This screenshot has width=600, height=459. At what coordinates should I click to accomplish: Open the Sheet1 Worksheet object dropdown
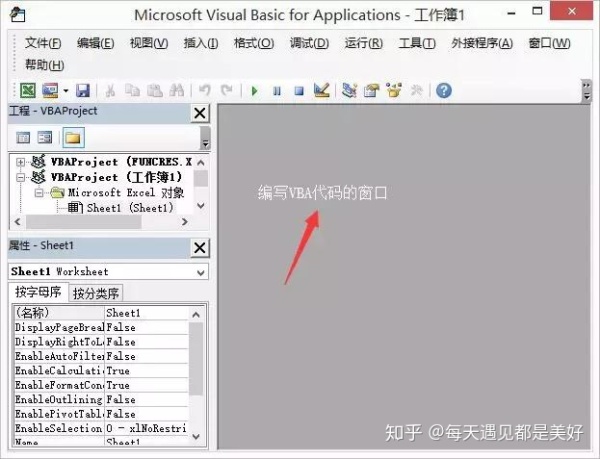point(201,272)
